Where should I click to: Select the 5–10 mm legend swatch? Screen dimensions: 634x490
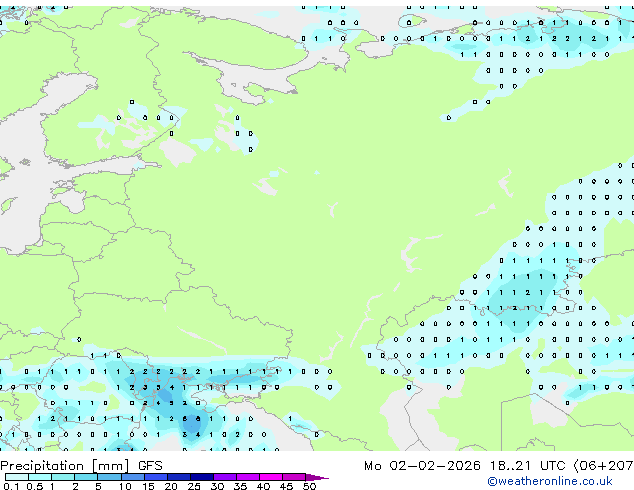pos(109,477)
